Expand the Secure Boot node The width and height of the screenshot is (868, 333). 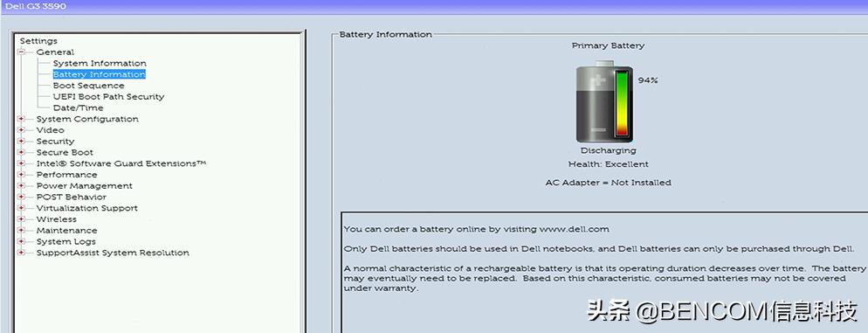[x=22, y=152]
